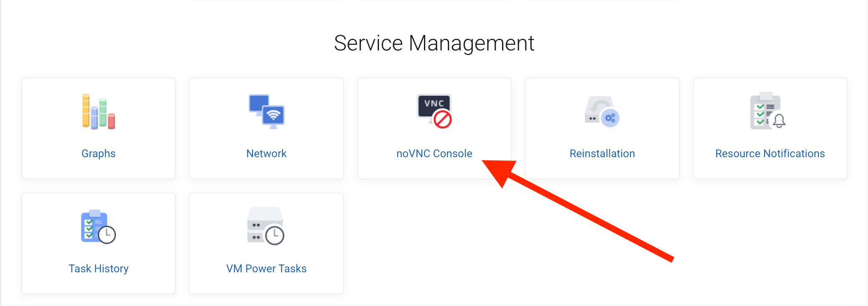View the Task History text link

click(x=98, y=268)
